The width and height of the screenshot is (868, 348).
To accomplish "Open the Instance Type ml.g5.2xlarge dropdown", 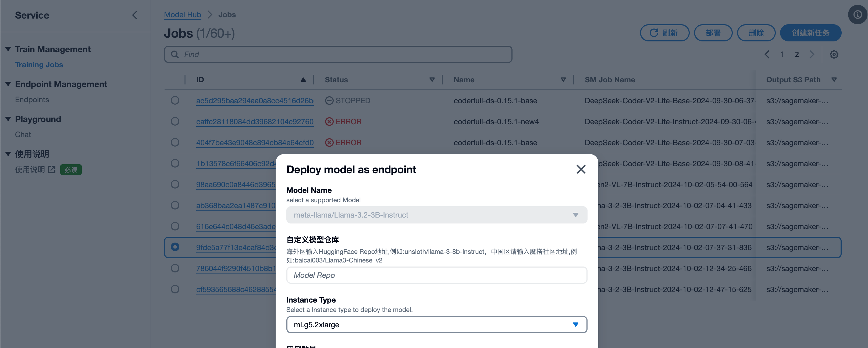I will (436, 324).
